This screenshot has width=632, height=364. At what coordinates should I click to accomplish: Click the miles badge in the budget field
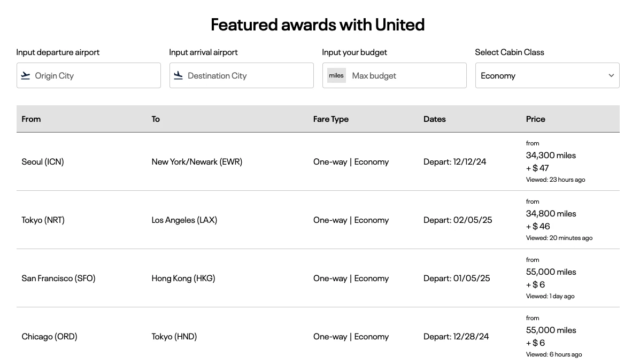pyautogui.click(x=336, y=75)
